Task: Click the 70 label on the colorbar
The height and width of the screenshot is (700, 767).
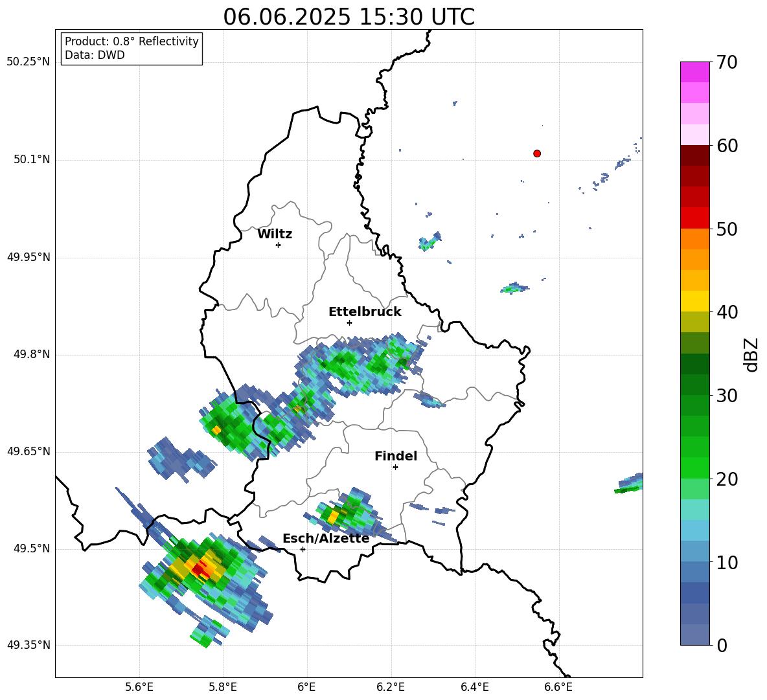Action: (x=726, y=63)
